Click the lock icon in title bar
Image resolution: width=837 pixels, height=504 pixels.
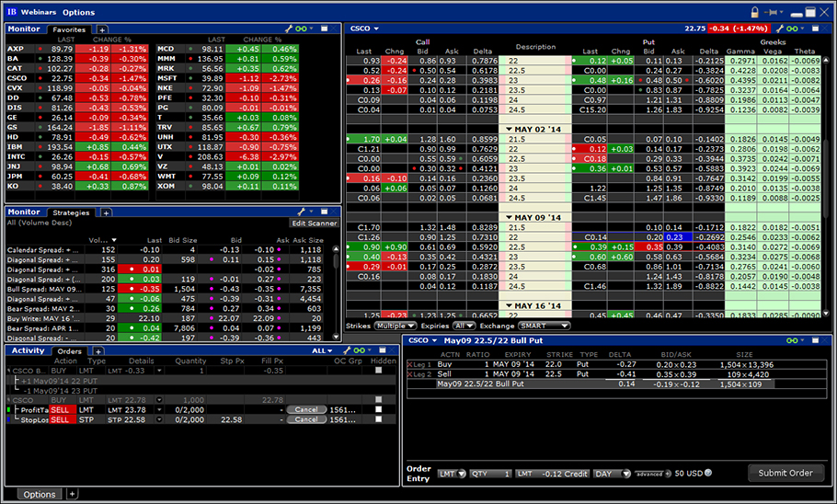(755, 12)
